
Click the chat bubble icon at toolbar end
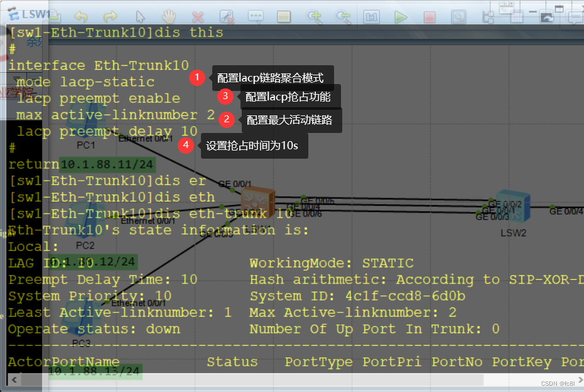(575, 17)
